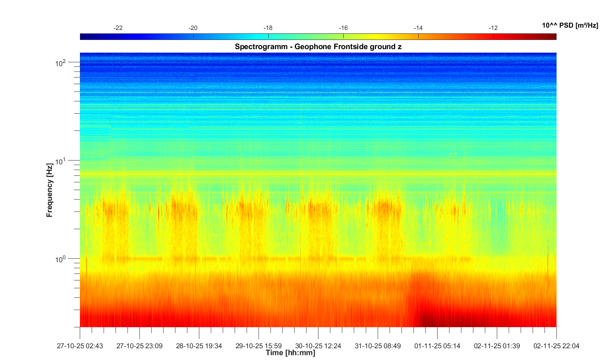
Task: Select the -20 colorbar tick label
Action: [193, 28]
